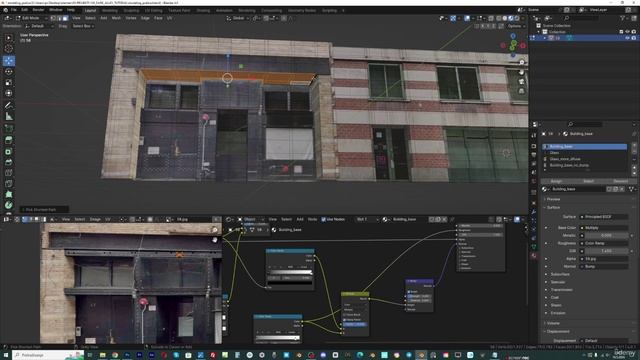Open the File menu

[x=13, y=10]
